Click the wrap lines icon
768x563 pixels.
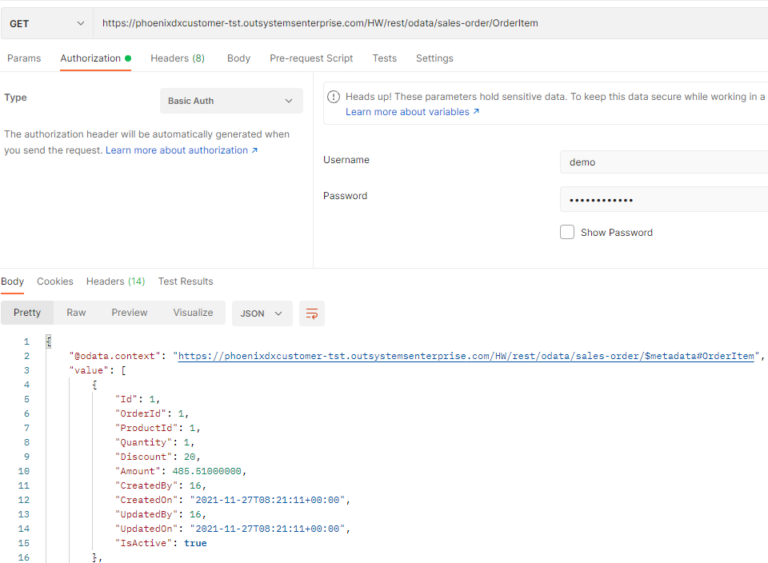(312, 313)
